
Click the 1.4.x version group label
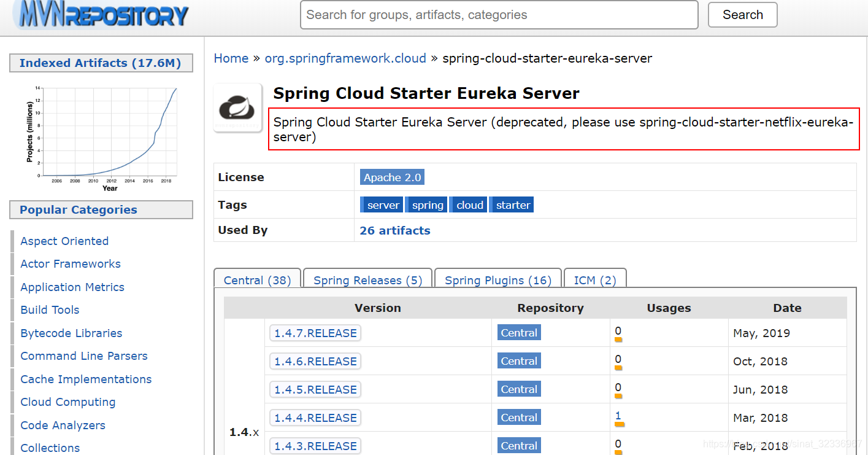pos(244,432)
